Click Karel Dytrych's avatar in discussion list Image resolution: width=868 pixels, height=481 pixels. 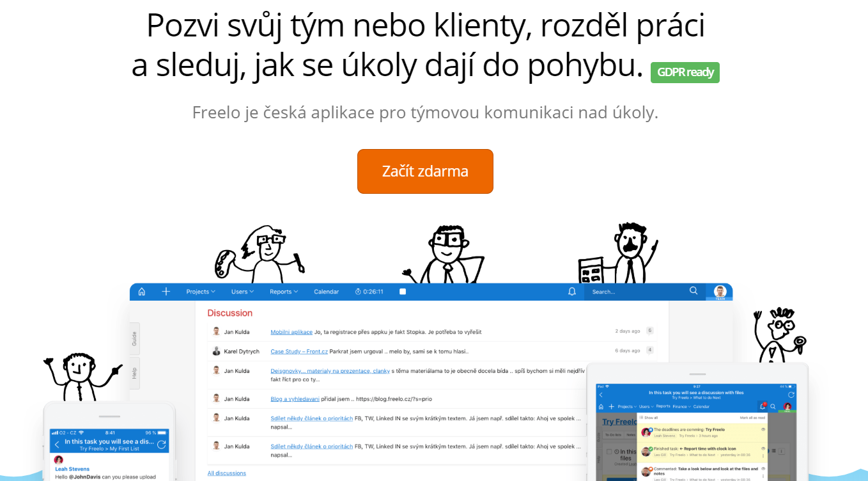tap(216, 351)
